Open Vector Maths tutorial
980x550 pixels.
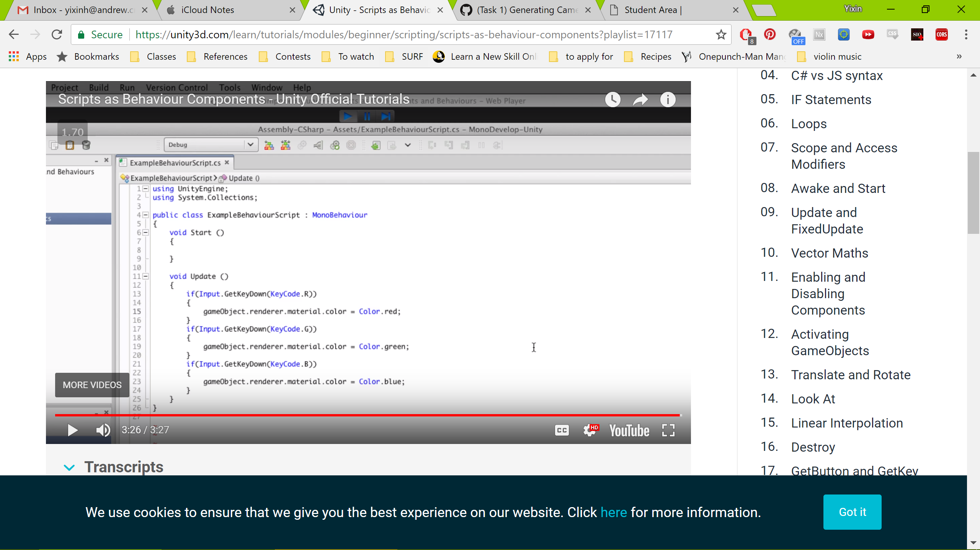[x=830, y=253]
